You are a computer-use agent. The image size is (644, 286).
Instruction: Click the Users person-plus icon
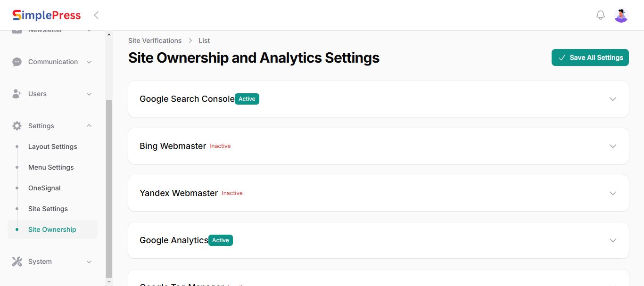(x=17, y=94)
